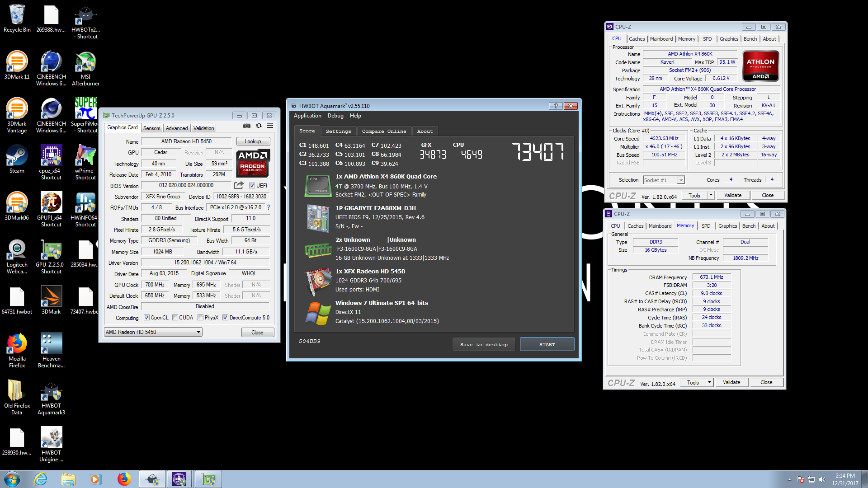Click GPU-Z screenshot camera icon

click(x=246, y=126)
